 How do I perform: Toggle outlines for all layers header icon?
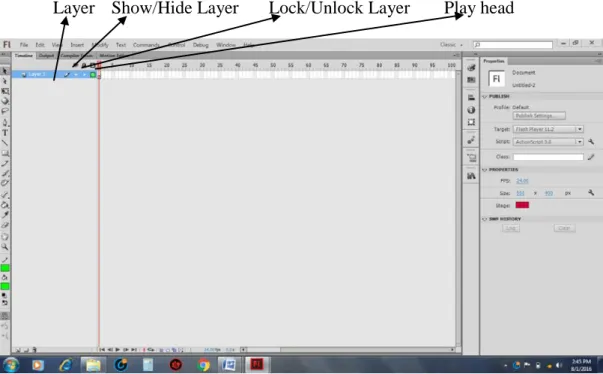[93, 65]
